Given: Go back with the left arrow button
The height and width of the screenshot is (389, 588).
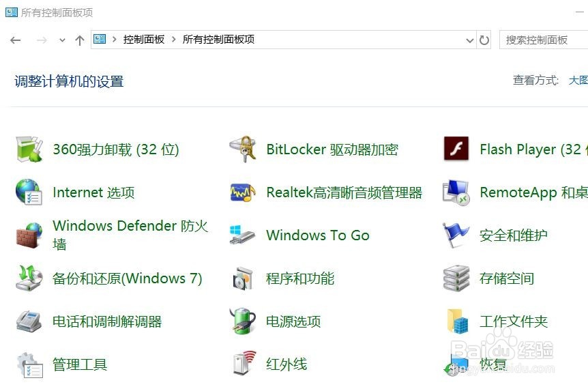Looking at the screenshot, I should pyautogui.click(x=16, y=40).
